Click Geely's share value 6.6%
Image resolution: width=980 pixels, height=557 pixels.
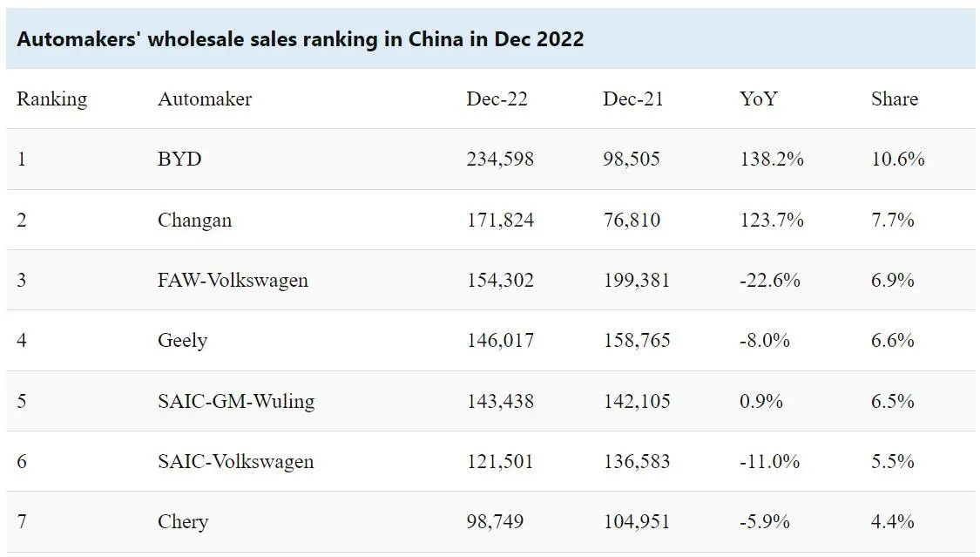pos(892,340)
